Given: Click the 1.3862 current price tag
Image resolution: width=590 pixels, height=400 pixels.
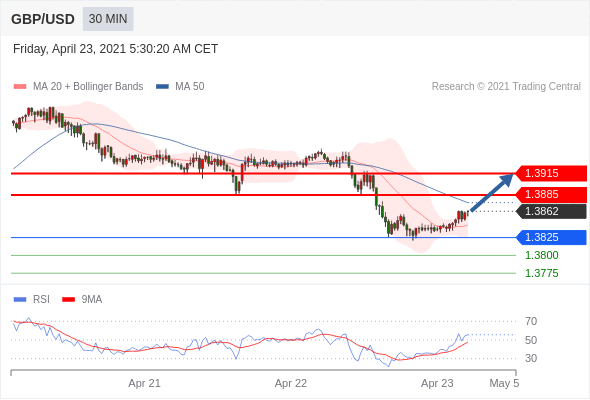Looking at the screenshot, I should 551,211.
